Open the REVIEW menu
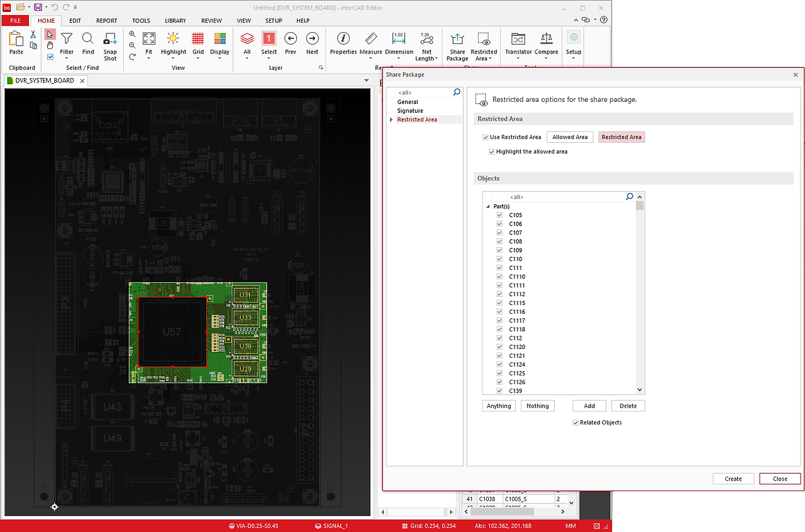The image size is (805, 532). coord(211,20)
